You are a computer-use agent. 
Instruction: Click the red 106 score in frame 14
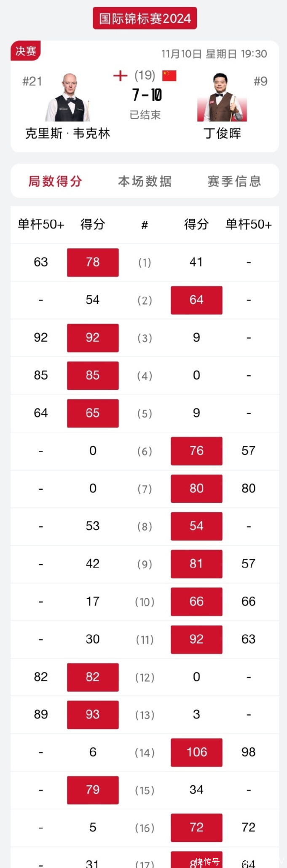point(196,752)
